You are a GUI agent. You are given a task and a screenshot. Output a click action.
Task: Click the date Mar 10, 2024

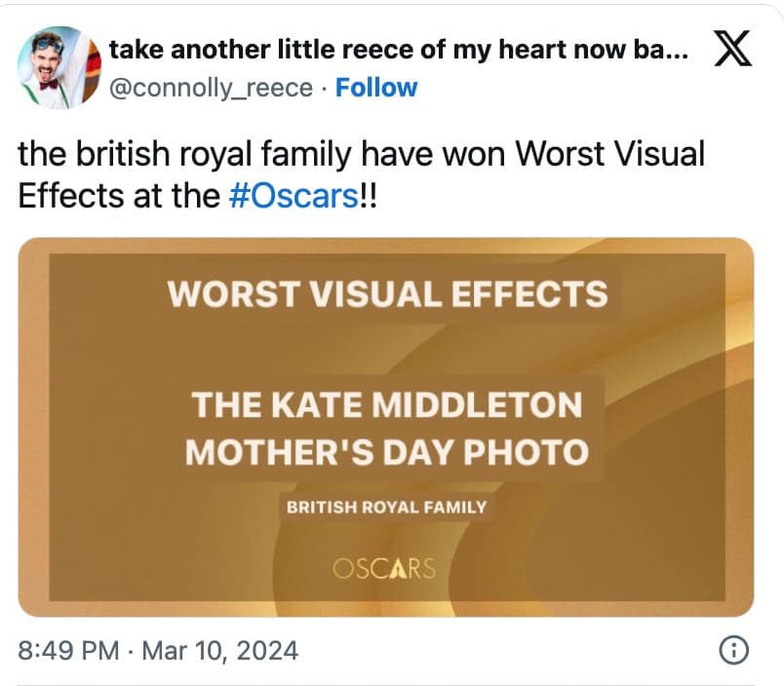click(x=220, y=650)
